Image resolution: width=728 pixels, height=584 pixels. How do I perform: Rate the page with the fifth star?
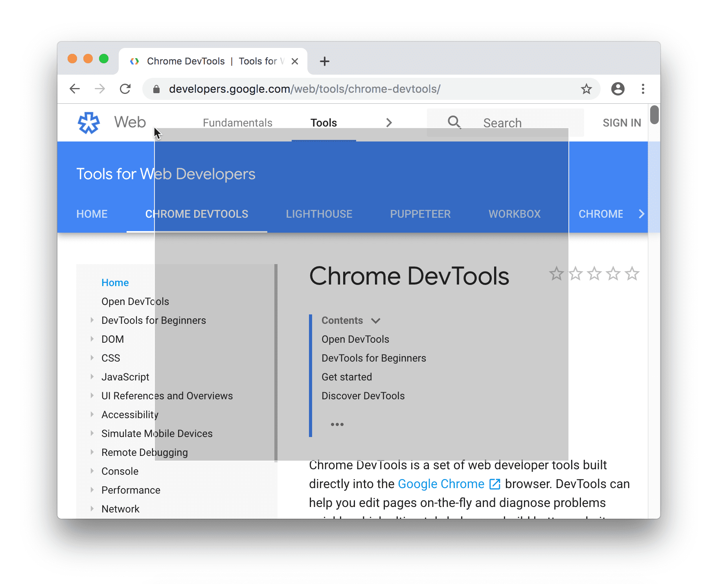pos(632,274)
